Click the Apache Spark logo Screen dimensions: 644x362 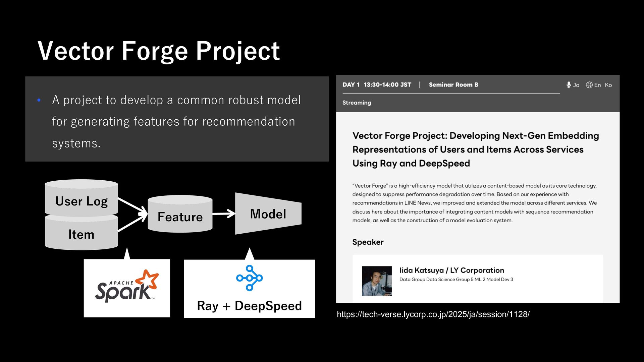[127, 286]
